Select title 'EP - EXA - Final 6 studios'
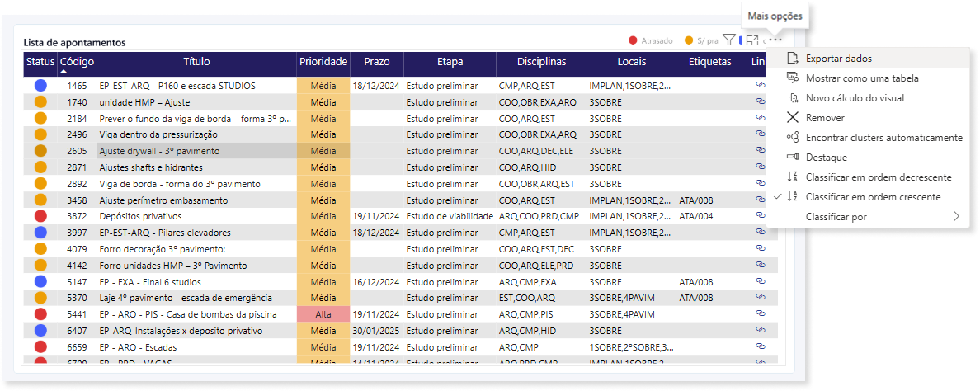980x391 pixels. (x=151, y=281)
